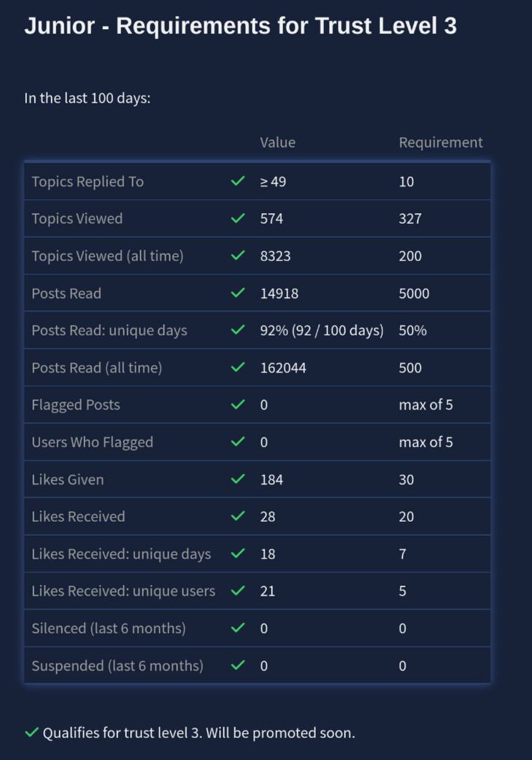
Task: Click the green checkmark beside Topics Replied To
Action: tap(237, 181)
